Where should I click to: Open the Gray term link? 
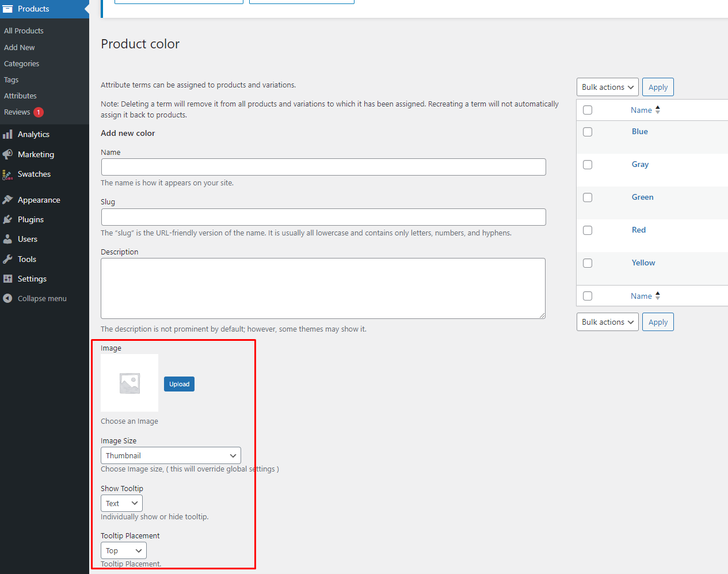click(x=640, y=164)
